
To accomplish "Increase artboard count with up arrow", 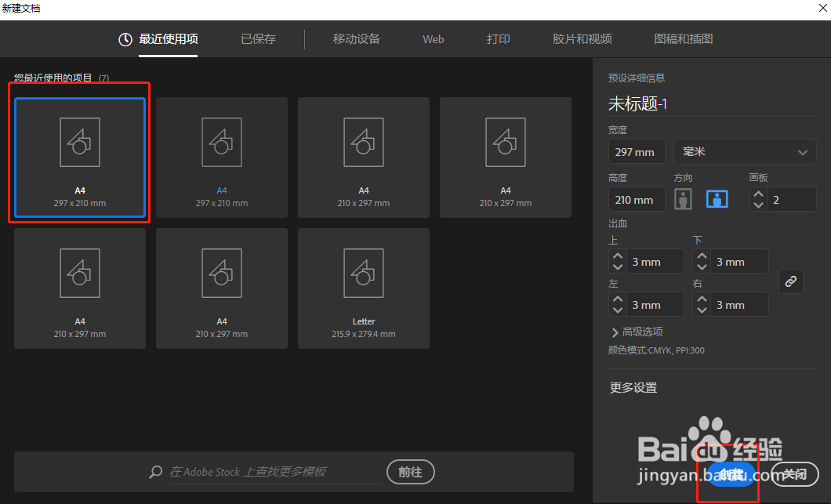I will [758, 194].
